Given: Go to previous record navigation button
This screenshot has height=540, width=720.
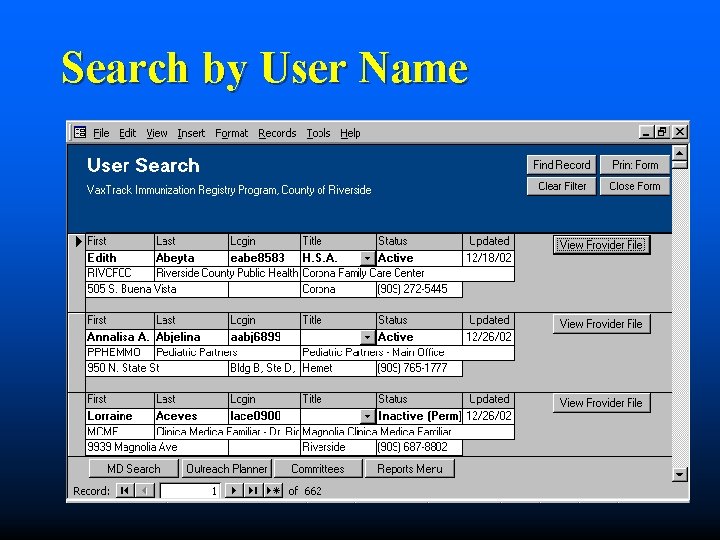Looking at the screenshot, I should (x=145, y=491).
